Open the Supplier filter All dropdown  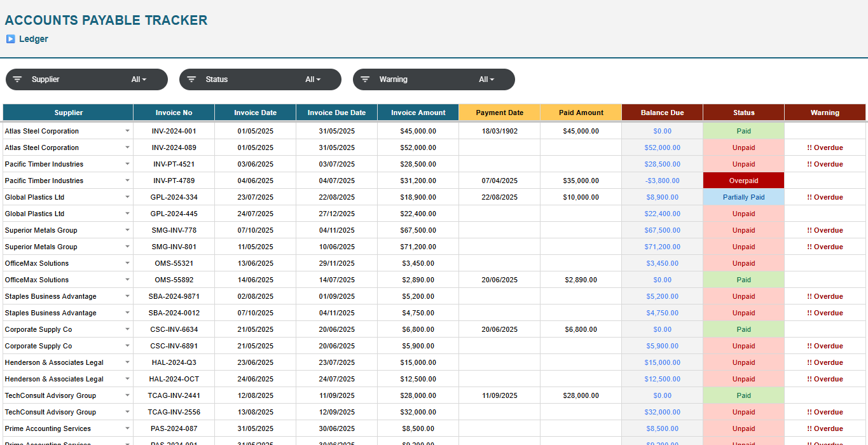(x=139, y=79)
